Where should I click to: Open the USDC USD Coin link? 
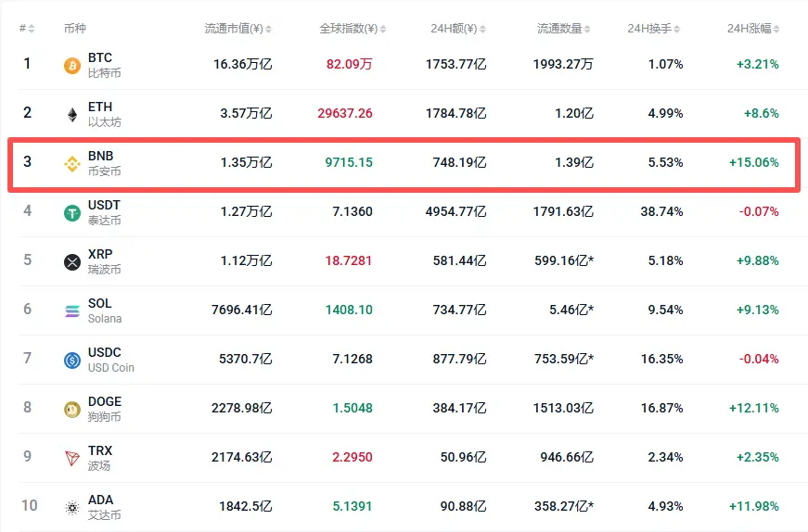(110, 360)
